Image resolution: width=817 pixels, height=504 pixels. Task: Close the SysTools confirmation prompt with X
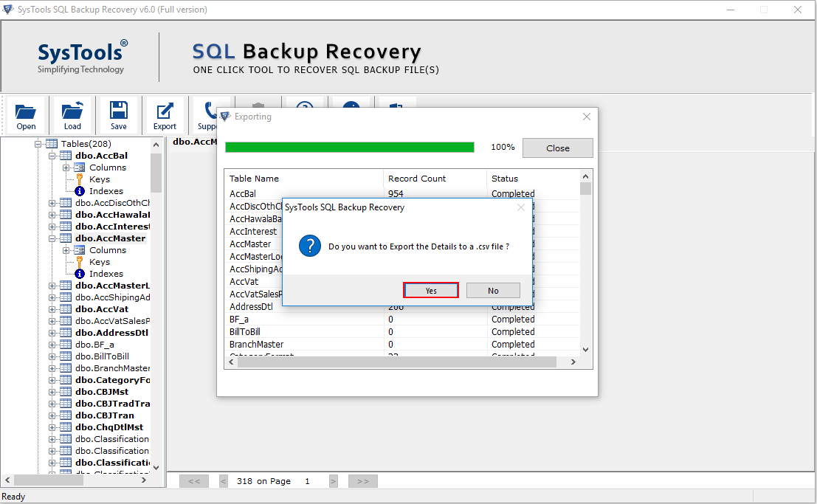click(x=520, y=207)
